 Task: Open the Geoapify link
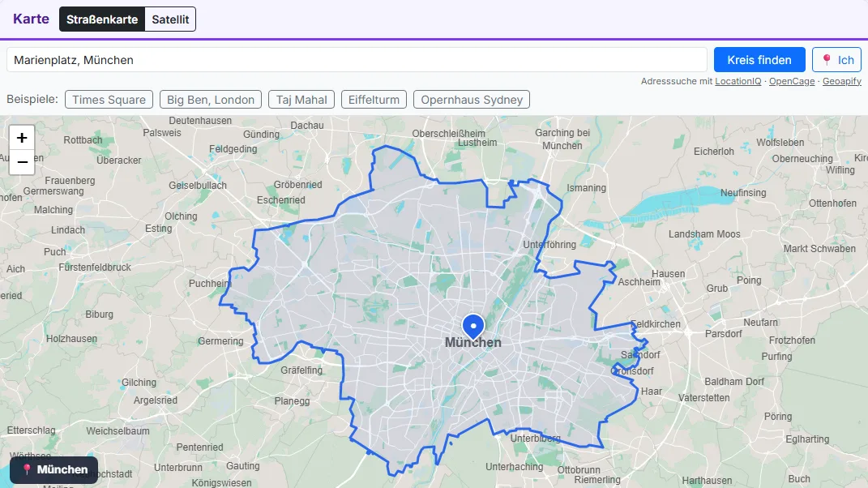[x=842, y=81]
